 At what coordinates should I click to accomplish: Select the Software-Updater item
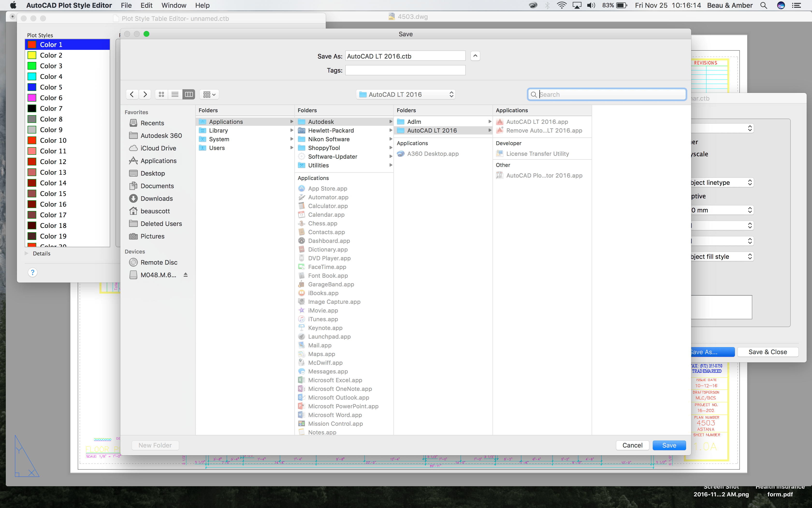[x=344, y=157]
